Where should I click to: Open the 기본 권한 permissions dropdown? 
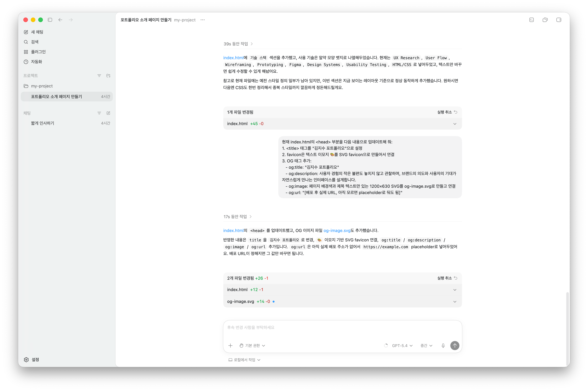(x=252, y=345)
